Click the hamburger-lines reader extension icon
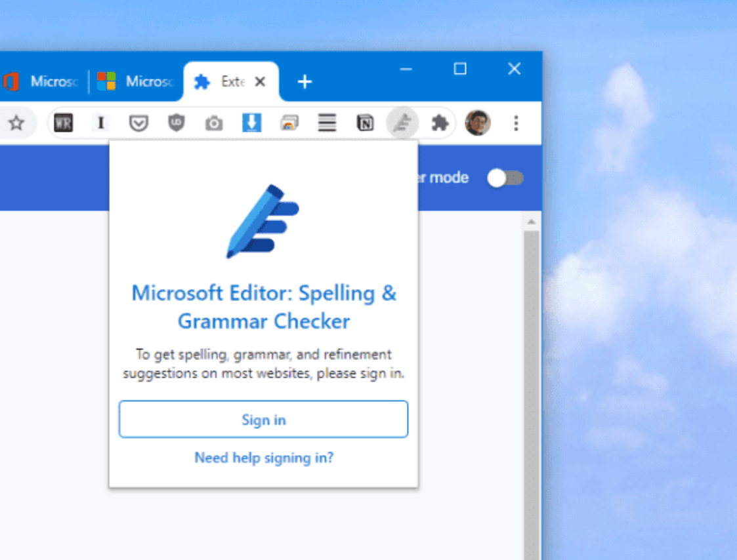Viewport: 737px width, 560px height. pos(327,123)
